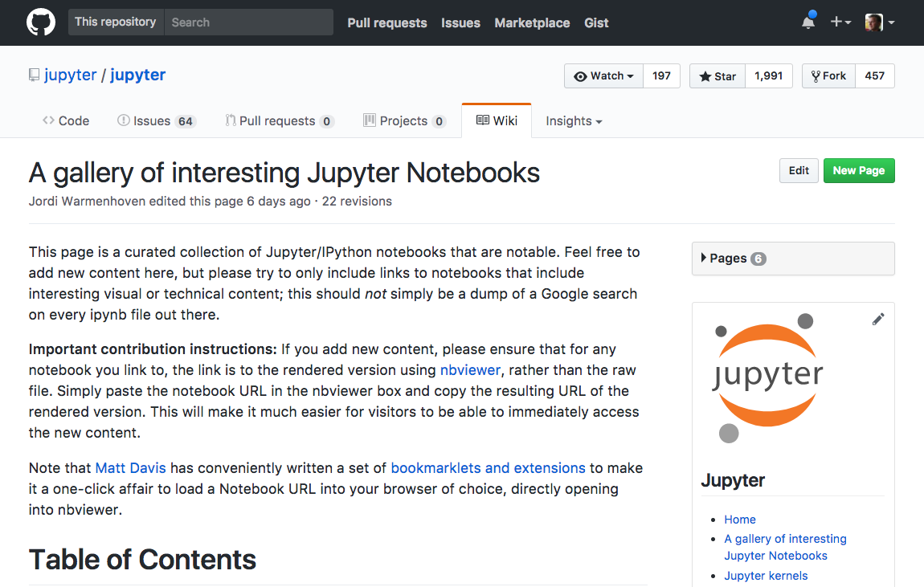Switch to the Code tab
The image size is (924, 587).
(66, 120)
